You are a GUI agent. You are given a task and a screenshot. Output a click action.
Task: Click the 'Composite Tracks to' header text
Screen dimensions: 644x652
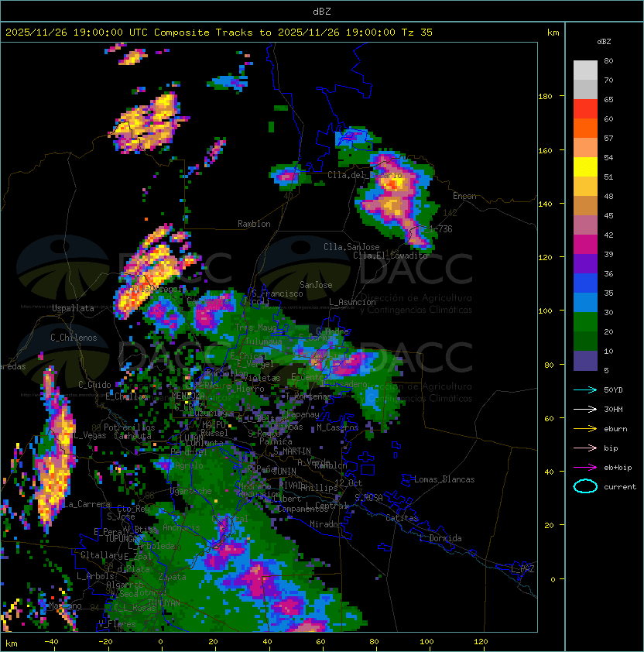213,33
